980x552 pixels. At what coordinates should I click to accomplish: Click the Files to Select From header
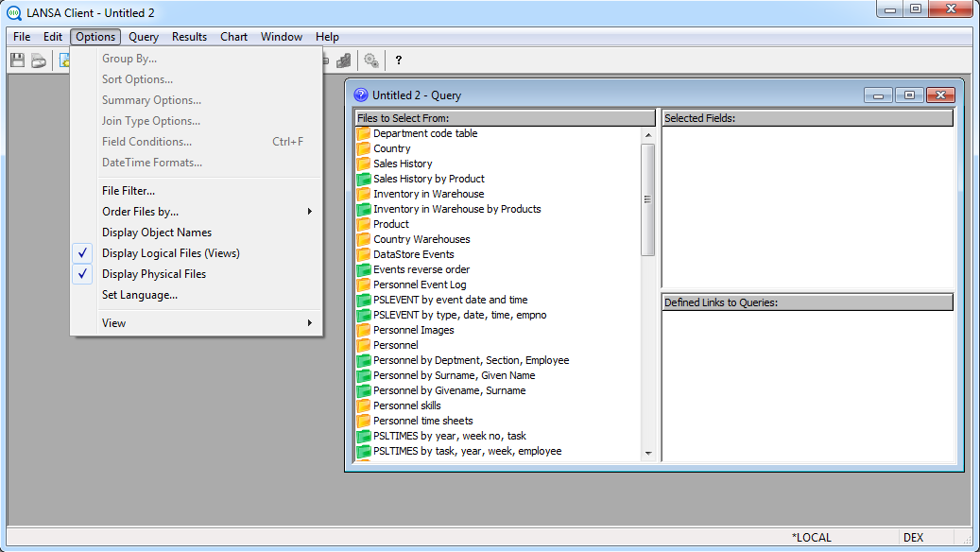coord(505,118)
